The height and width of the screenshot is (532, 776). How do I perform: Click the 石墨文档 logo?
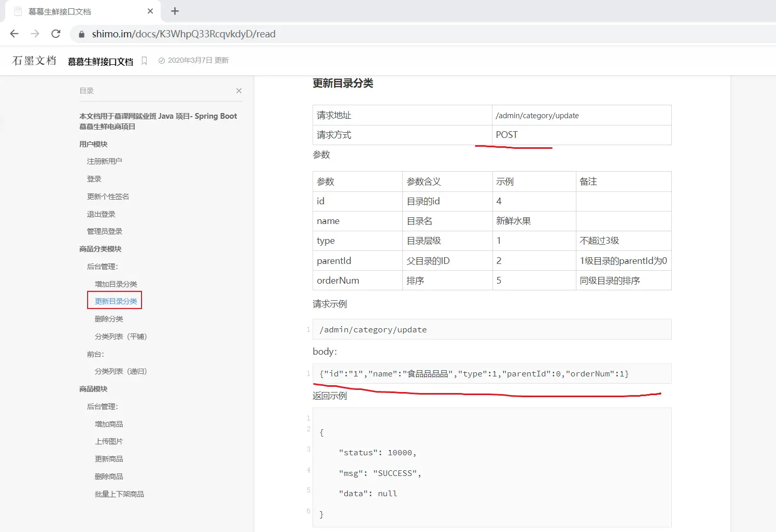[x=34, y=61]
